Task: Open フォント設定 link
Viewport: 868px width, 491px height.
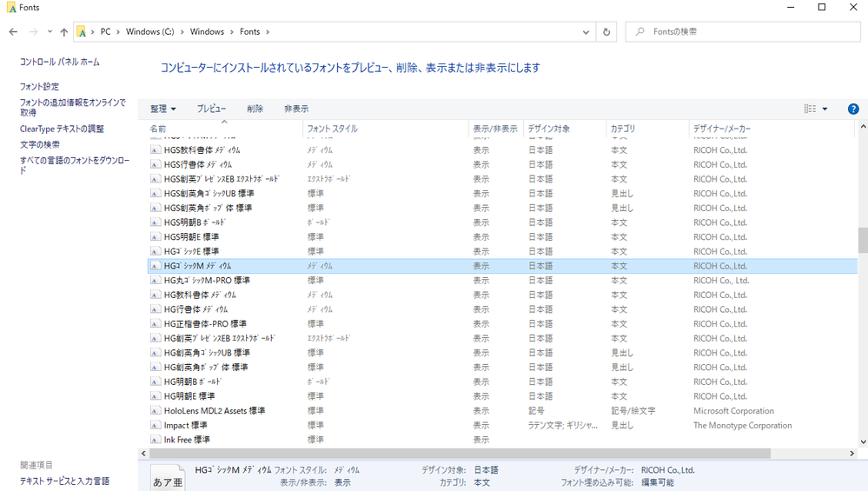Action: point(39,87)
